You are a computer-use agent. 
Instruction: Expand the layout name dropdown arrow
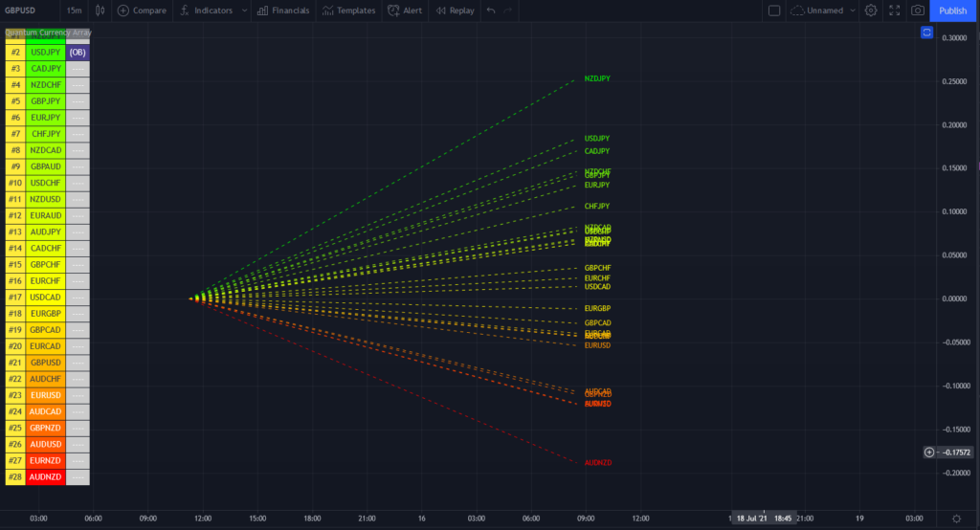point(853,11)
